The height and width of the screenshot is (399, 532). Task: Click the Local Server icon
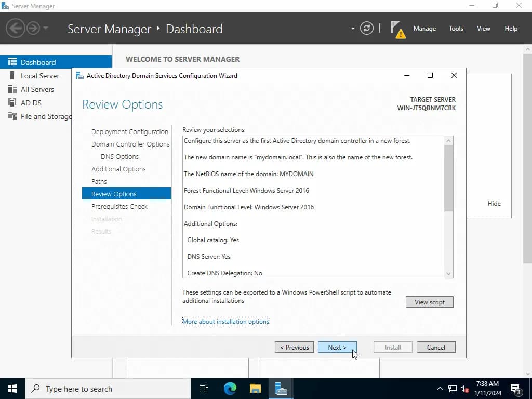pos(12,75)
